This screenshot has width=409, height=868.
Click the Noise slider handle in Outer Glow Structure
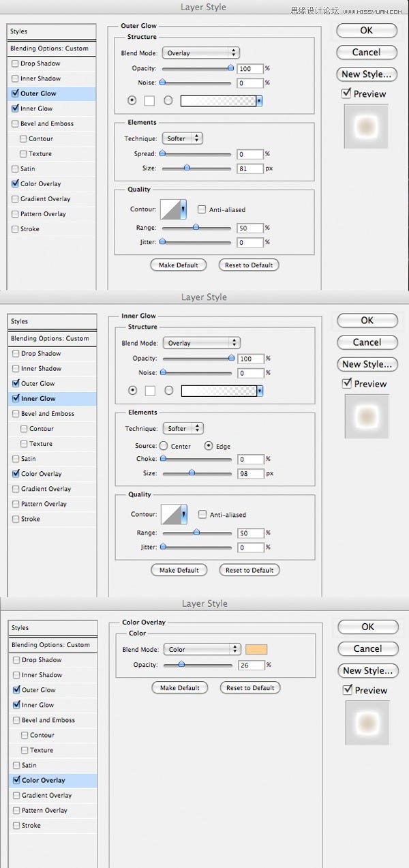(162, 82)
